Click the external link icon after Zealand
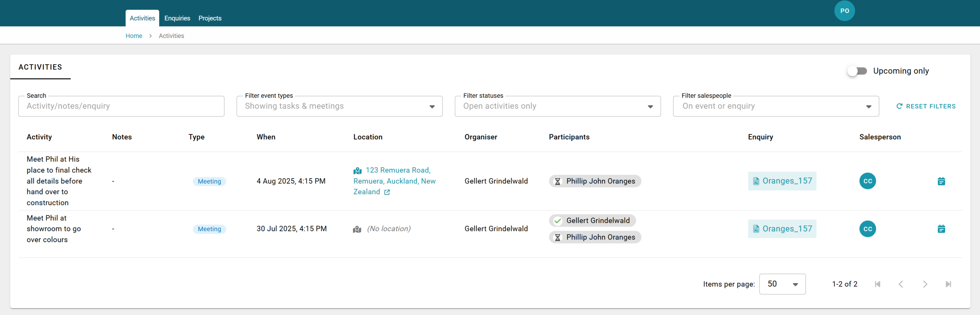The height and width of the screenshot is (315, 980). click(387, 192)
